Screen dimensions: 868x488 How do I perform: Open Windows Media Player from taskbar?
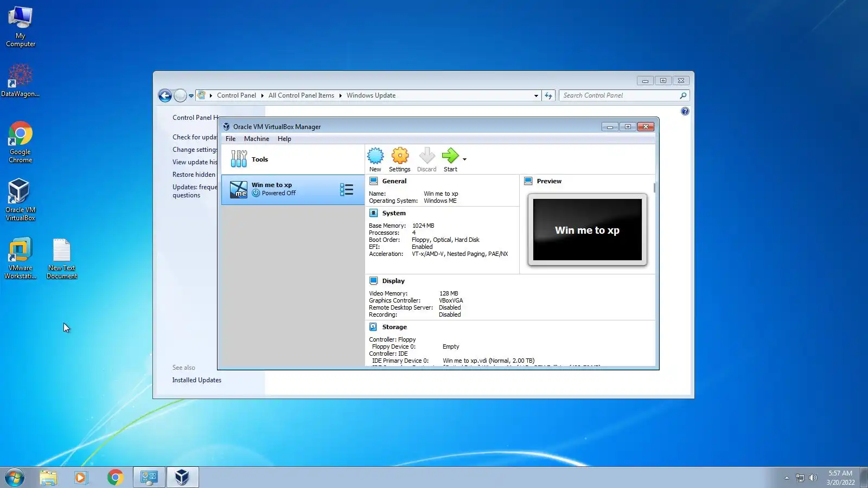(x=81, y=478)
